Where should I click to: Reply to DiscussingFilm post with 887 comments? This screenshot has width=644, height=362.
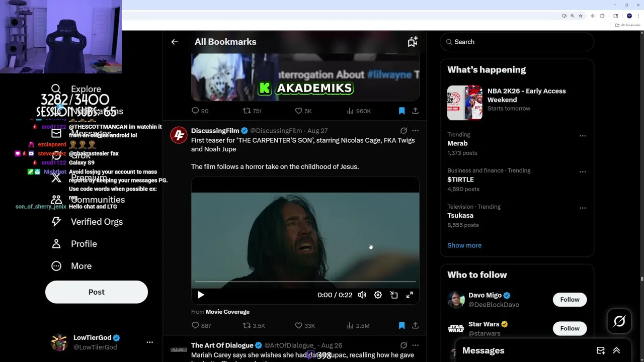click(201, 326)
